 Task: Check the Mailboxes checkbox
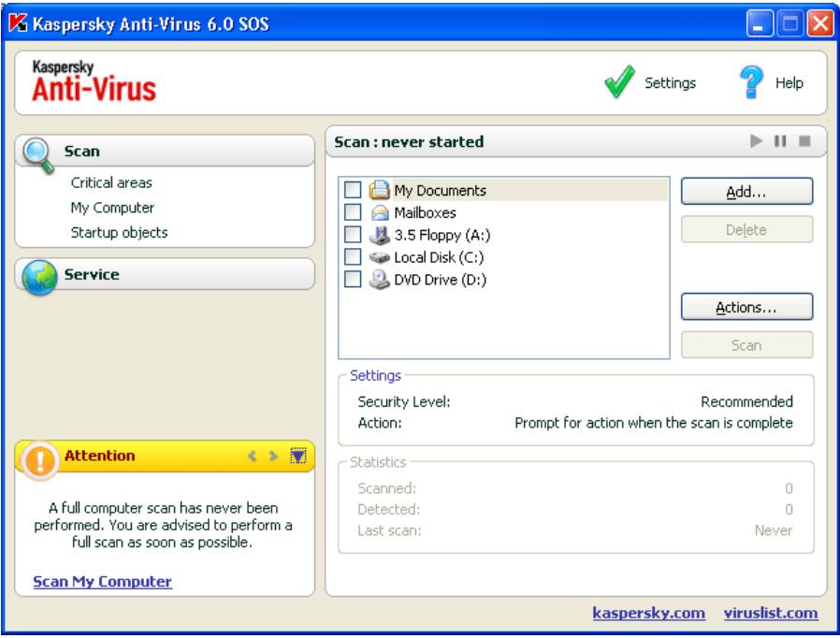coord(353,212)
